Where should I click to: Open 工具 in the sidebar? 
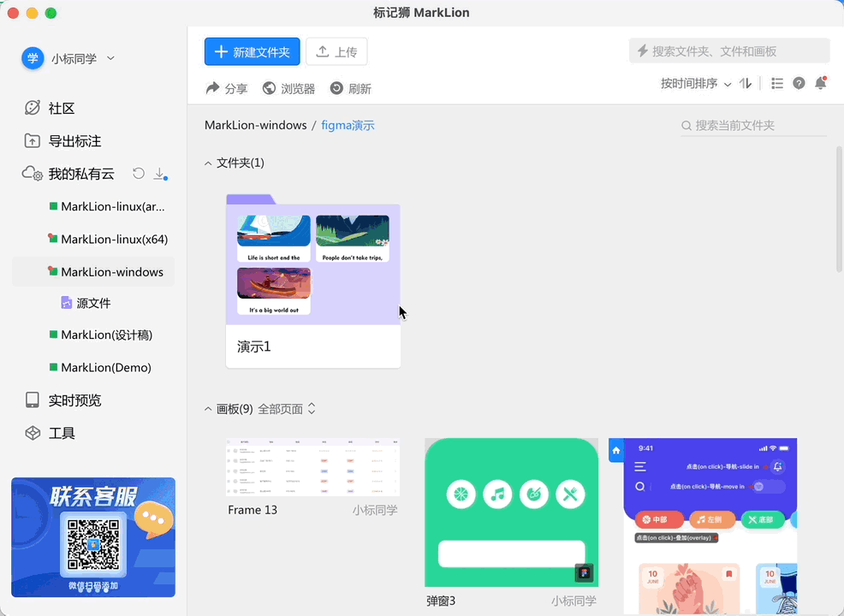point(61,433)
